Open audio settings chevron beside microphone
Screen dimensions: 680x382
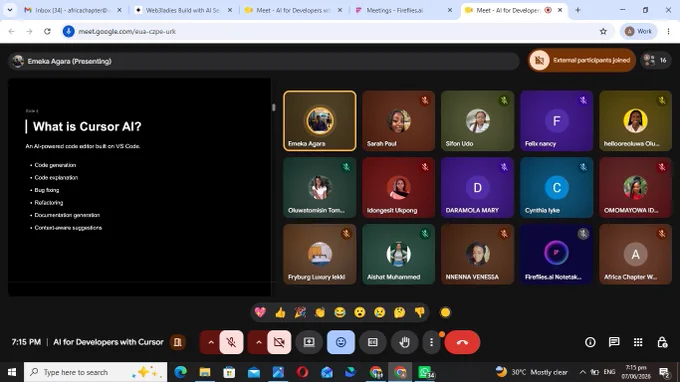coord(211,342)
